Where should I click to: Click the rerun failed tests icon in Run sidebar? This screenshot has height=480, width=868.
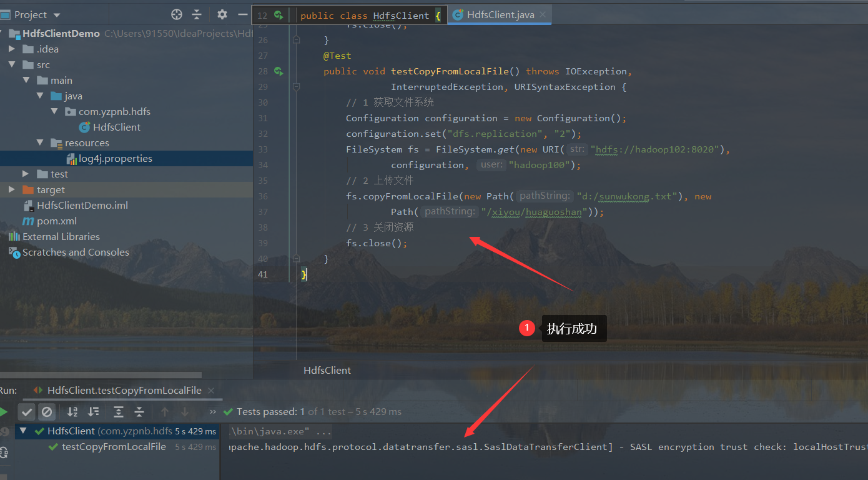[4, 432]
